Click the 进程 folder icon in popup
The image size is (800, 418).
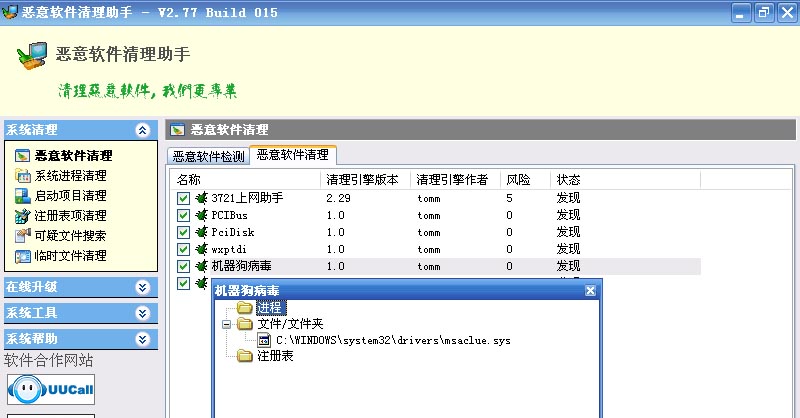[x=245, y=307]
